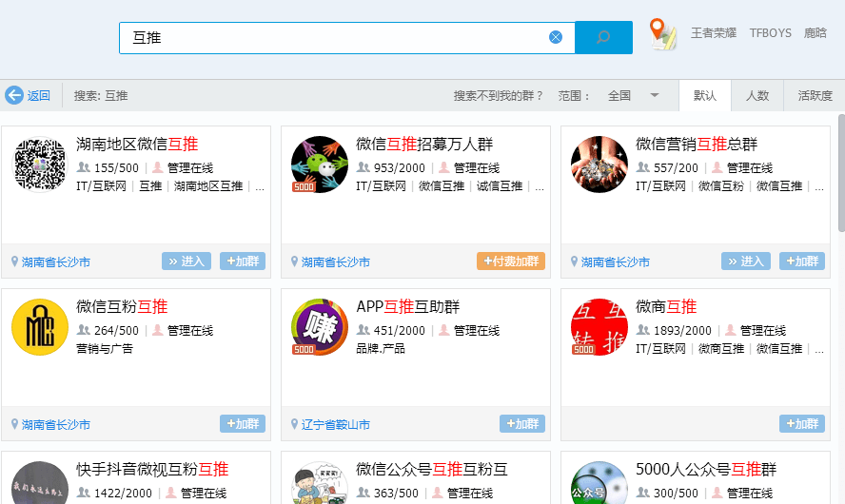845x504 pixels.
Task: Open the 微信互粉互推 yellow lock avatar
Action: pyautogui.click(x=40, y=327)
